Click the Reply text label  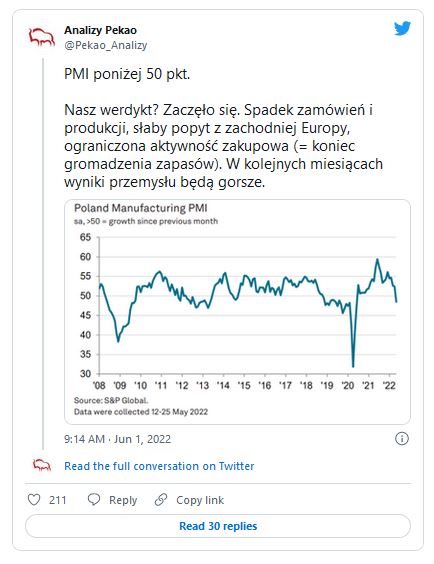coord(123,500)
